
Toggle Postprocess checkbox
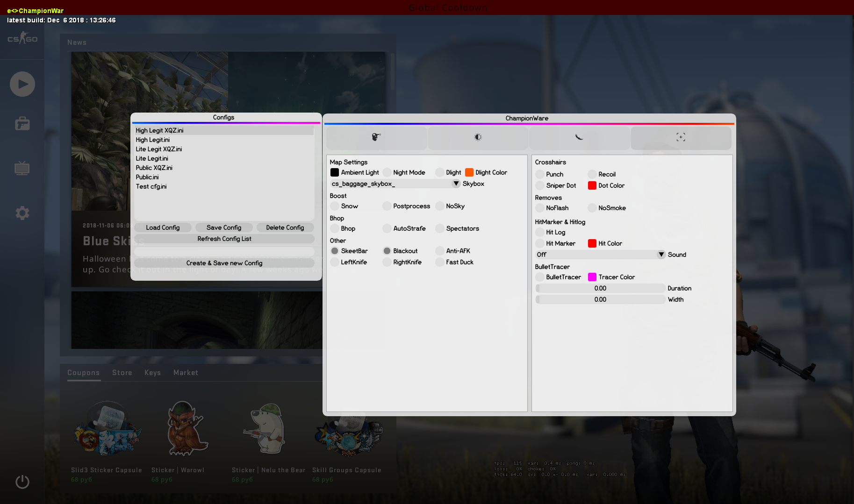pos(387,206)
